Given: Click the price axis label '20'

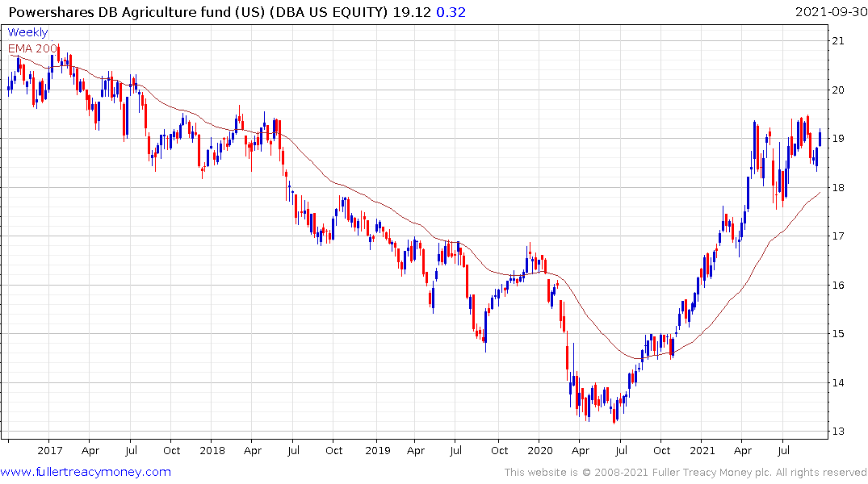Looking at the screenshot, I should pos(838,90).
